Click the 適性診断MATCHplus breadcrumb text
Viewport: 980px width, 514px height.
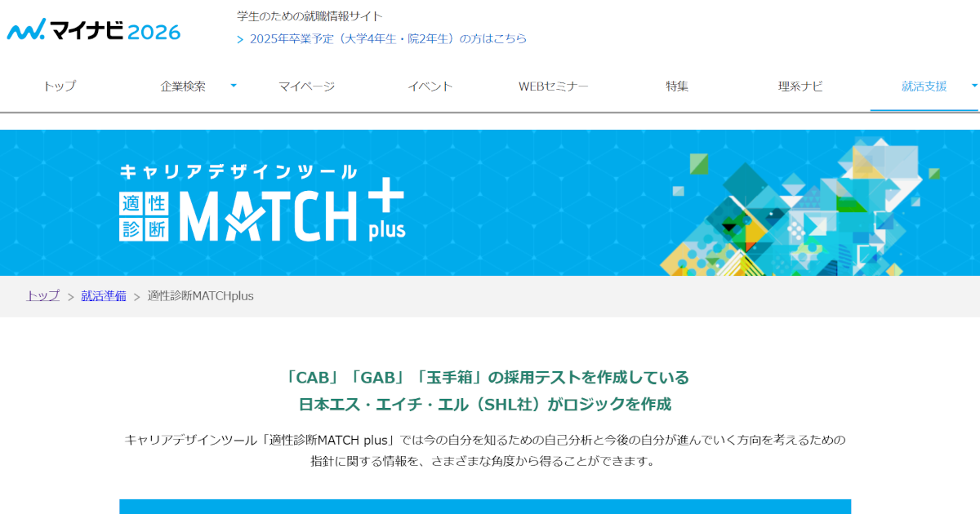coord(200,296)
